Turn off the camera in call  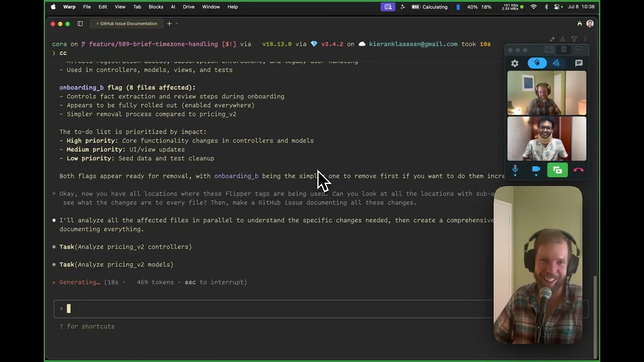[536, 170]
